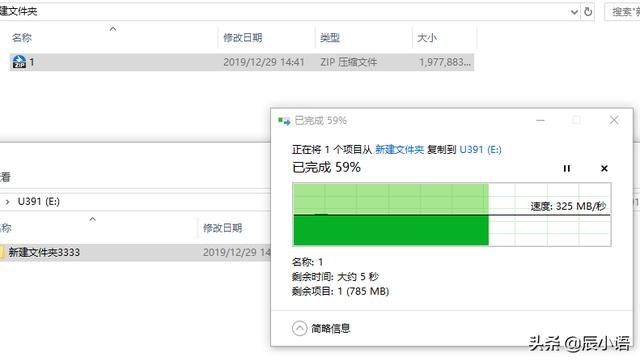
Task: Click the ZIP 压缩文件 type cell
Action: 348,62
